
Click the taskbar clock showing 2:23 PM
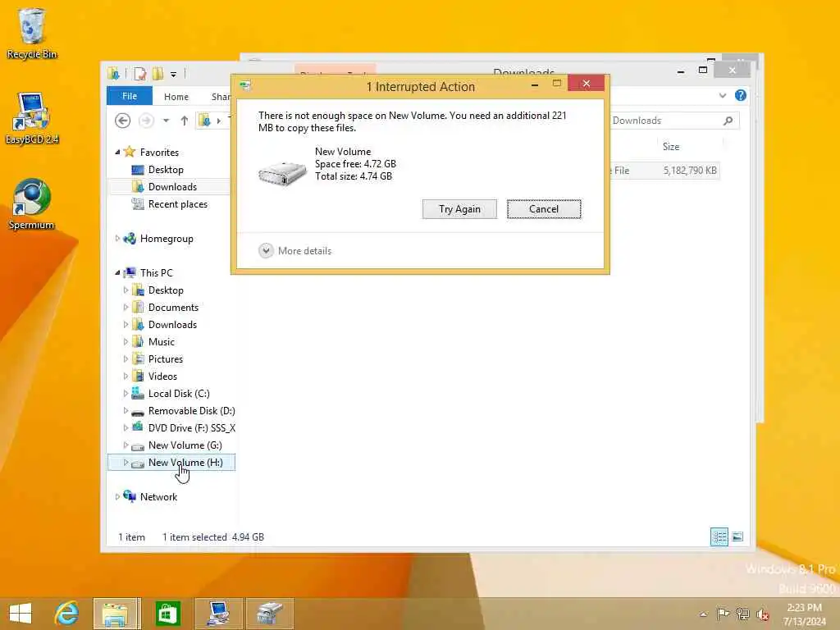804,614
